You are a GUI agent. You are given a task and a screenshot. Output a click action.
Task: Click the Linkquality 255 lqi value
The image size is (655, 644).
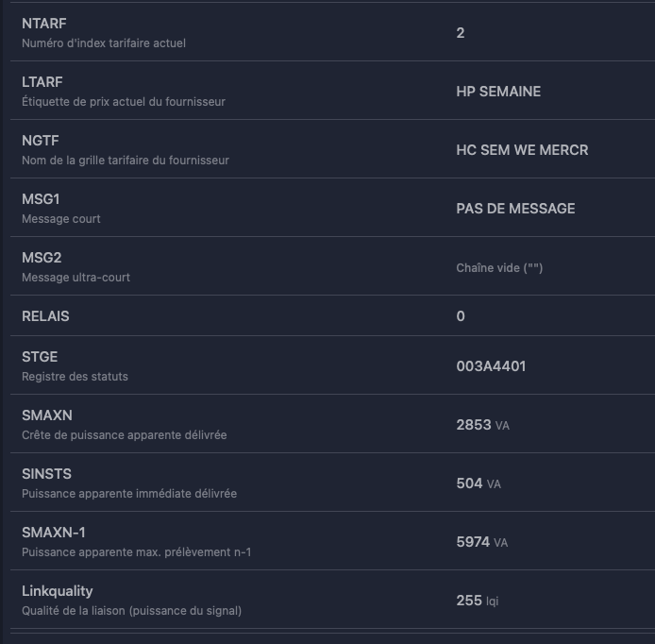(477, 601)
